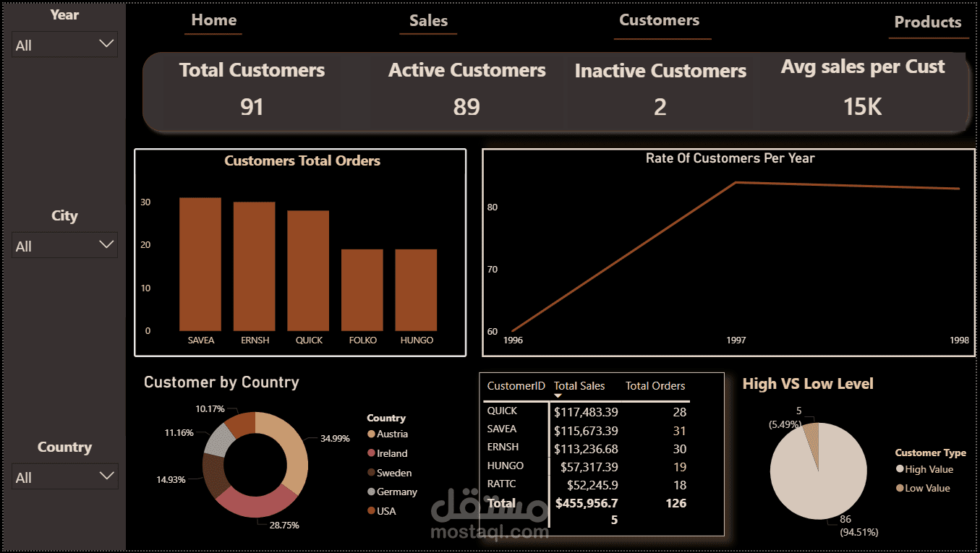Click the 1998 label on the line chart axis
Screen dimensions: 980x553
[x=959, y=340]
